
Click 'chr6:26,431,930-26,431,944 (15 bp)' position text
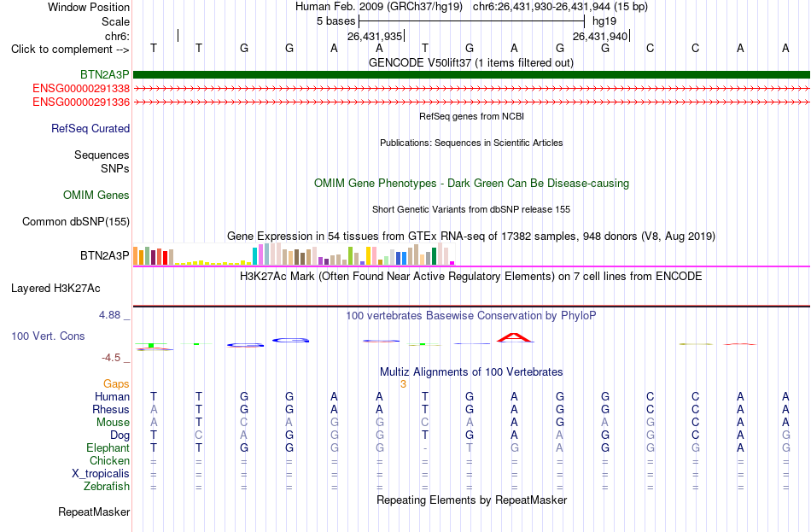pyautogui.click(x=560, y=7)
